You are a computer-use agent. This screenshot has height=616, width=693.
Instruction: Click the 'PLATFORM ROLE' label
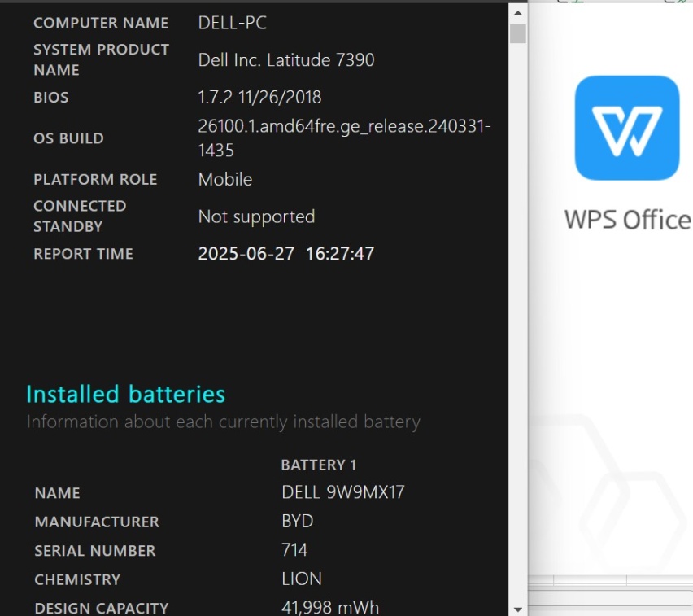point(95,180)
